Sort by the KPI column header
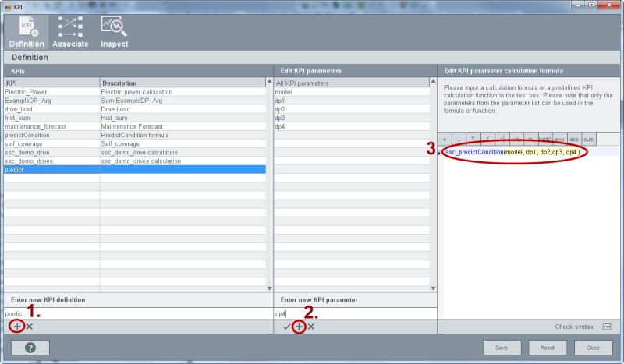624x364 pixels. click(x=51, y=83)
